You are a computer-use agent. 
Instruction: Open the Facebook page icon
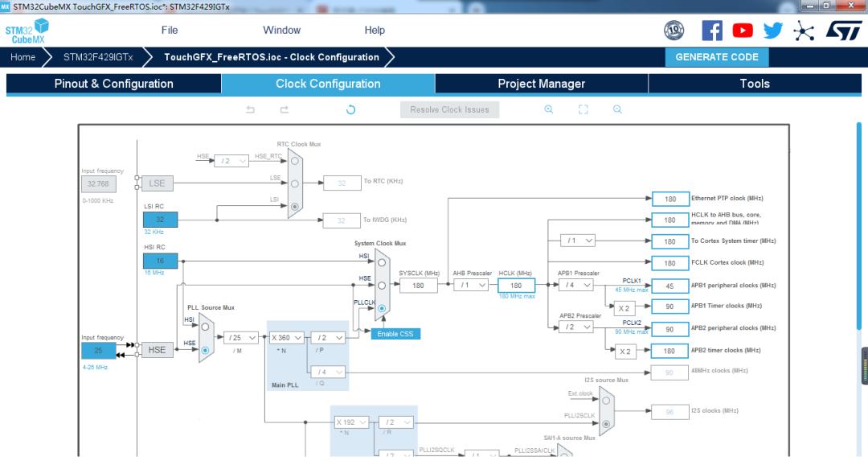(712, 31)
